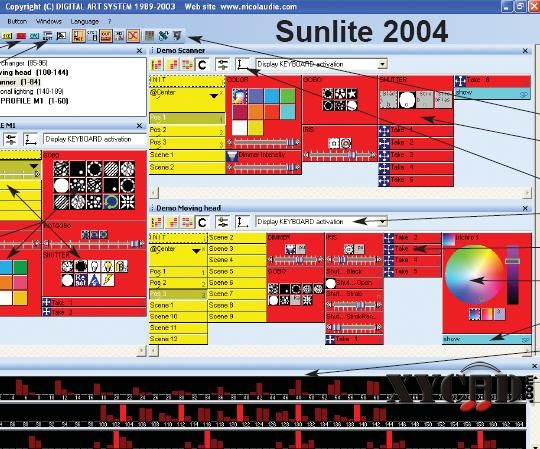Image resolution: width=540 pixels, height=449 pixels.
Task: Select the PROFILE M1 (1-60) page in the list
Action: (34, 101)
